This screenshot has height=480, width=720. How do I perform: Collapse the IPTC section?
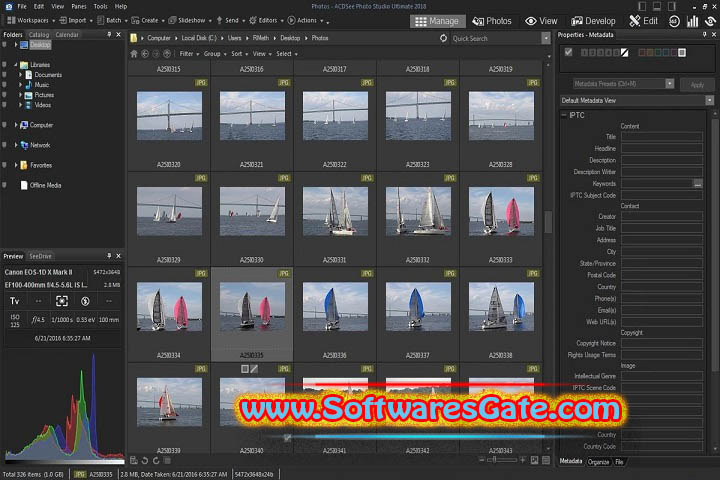tap(564, 115)
